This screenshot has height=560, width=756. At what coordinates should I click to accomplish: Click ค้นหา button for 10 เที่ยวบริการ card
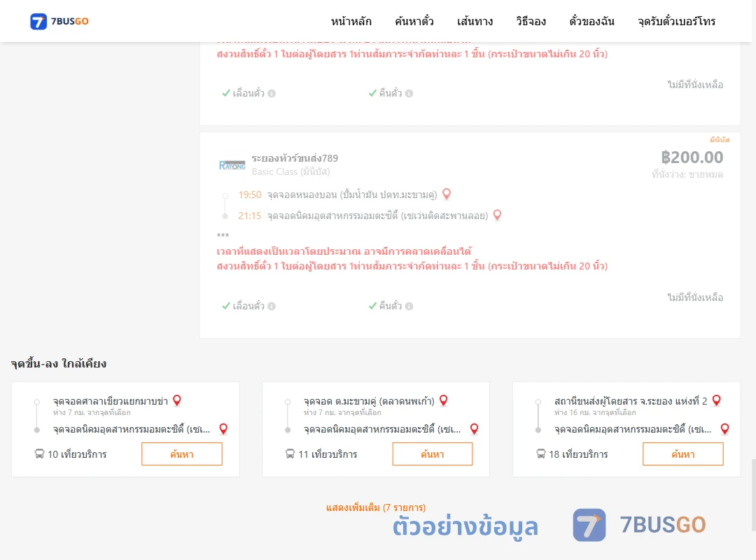pyautogui.click(x=182, y=454)
